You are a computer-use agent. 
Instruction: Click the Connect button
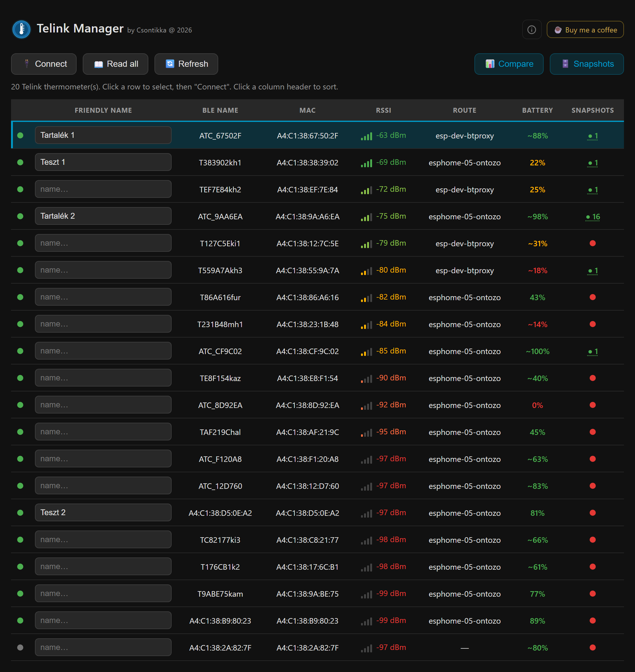coord(44,64)
